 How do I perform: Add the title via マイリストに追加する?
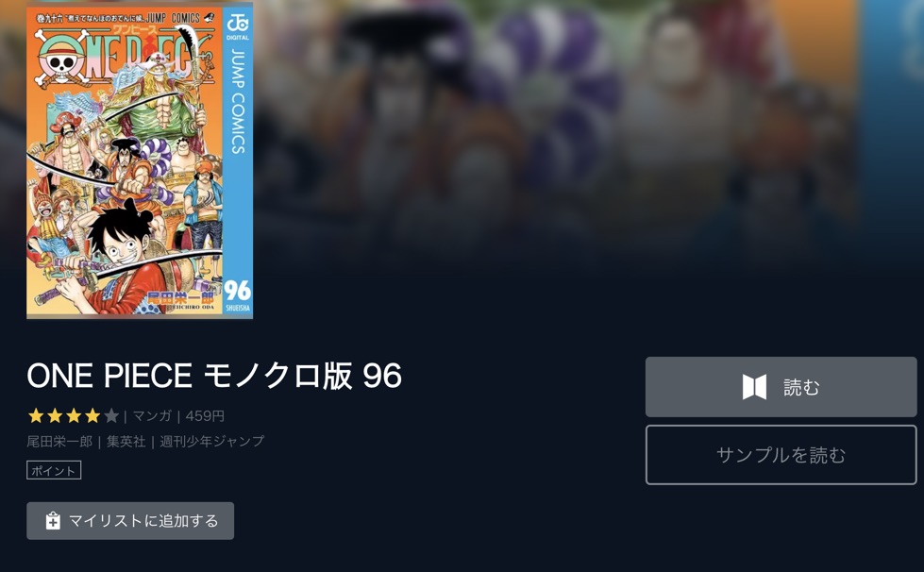click(x=130, y=521)
